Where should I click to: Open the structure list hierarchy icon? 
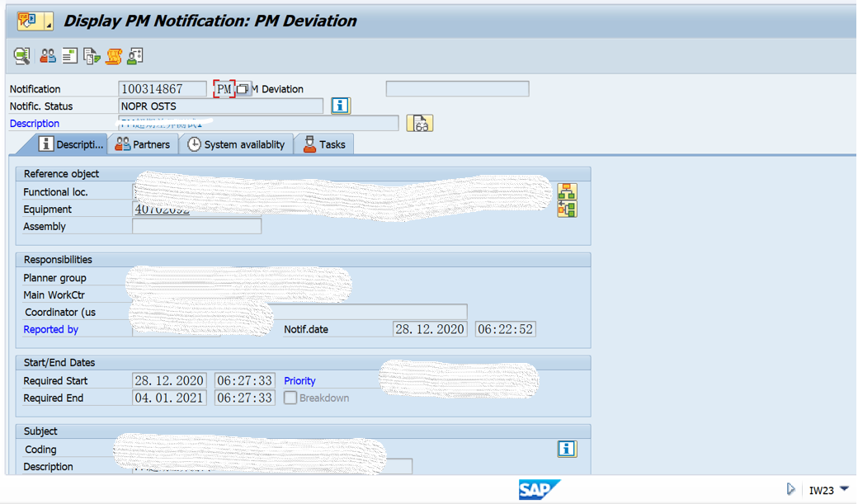[567, 191]
